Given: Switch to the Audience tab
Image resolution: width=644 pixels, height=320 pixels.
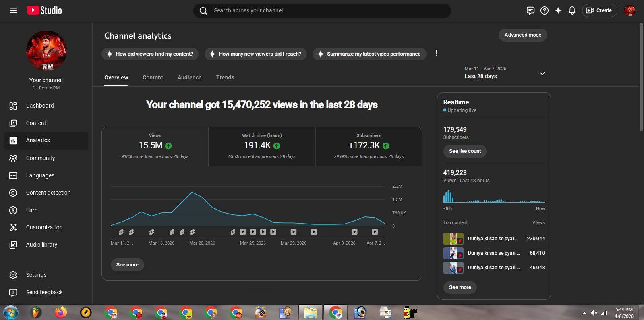Looking at the screenshot, I should (x=189, y=77).
